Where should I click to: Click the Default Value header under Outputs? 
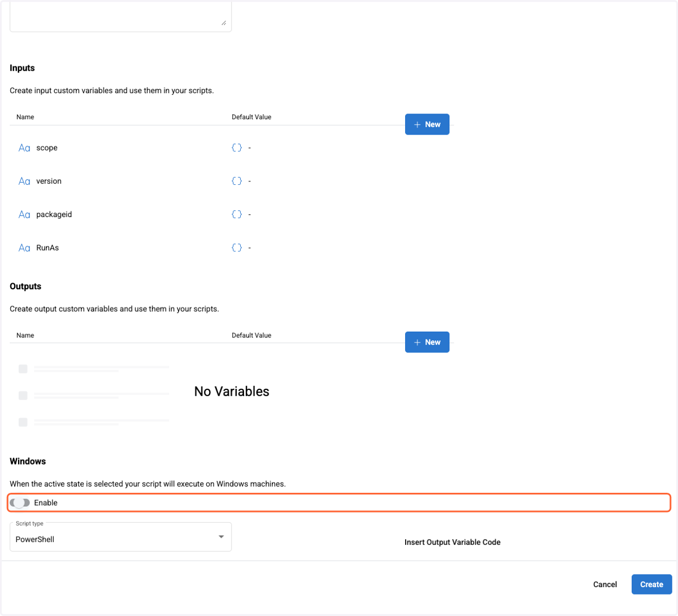(x=251, y=335)
